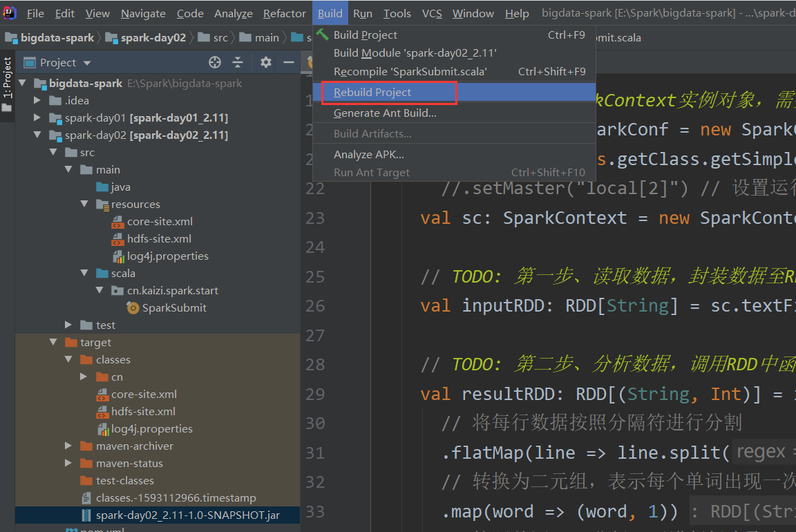Open Project panel settings gear
796x532 pixels.
[x=265, y=62]
